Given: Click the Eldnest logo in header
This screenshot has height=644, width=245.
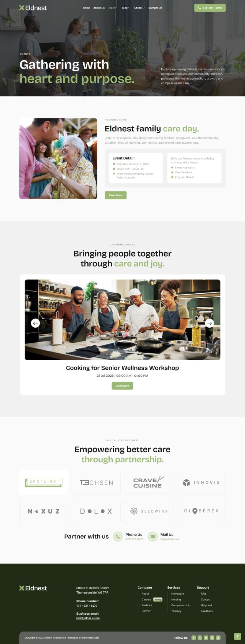Looking at the screenshot, I should (33, 8).
